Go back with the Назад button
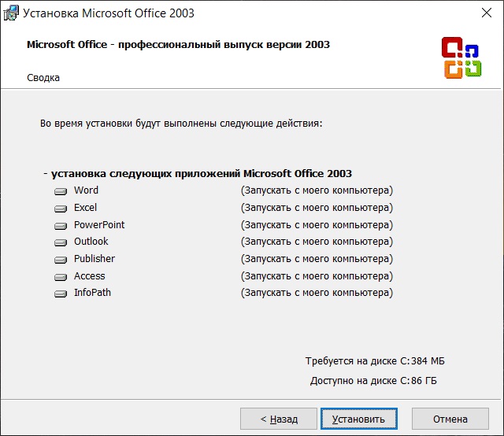 279,419
